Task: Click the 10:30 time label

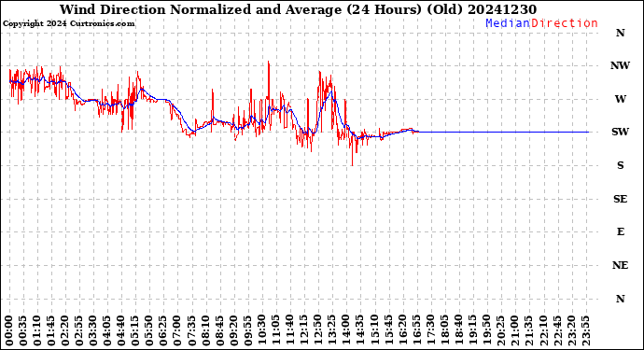Action: [262, 330]
